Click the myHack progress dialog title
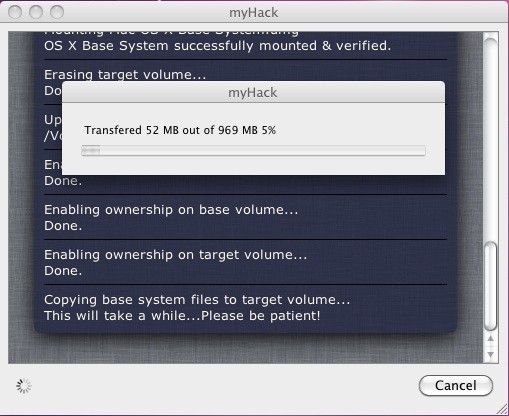 click(x=252, y=93)
